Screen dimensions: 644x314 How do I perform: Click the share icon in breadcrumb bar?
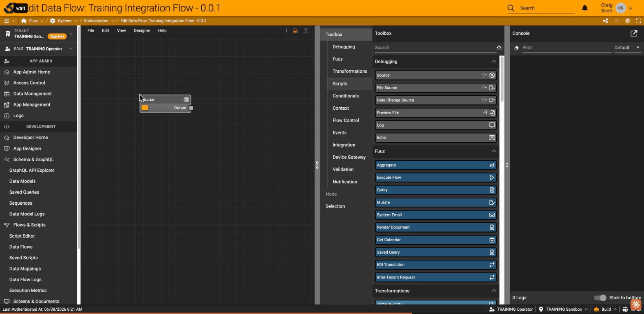click(605, 21)
